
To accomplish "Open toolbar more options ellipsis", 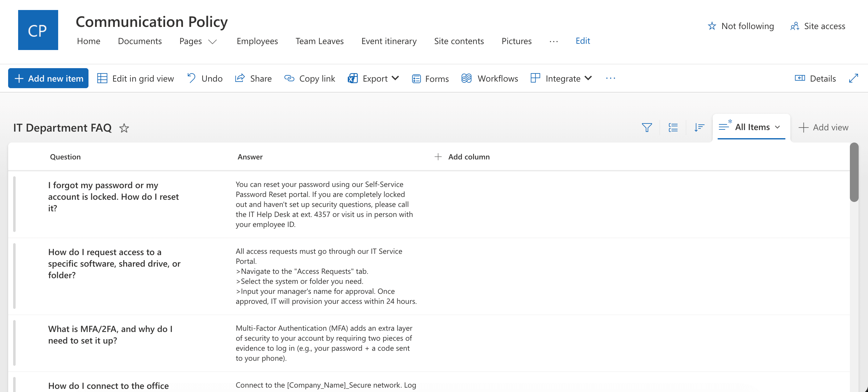I will [610, 78].
